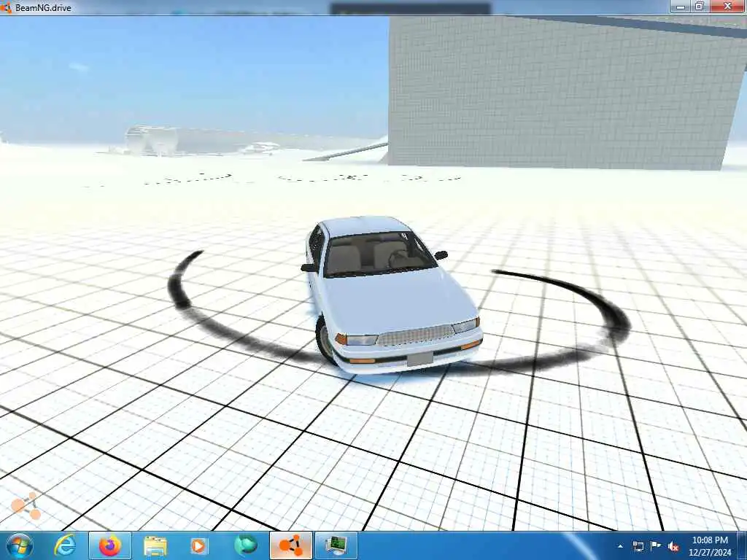Open the Action Center flag icon
Image resolution: width=747 pixels, height=560 pixels.
(656, 545)
